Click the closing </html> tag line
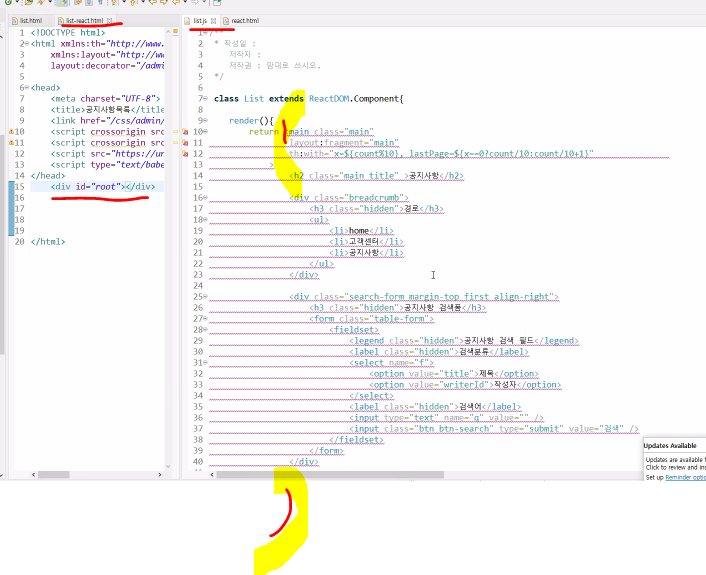The height and width of the screenshot is (575, 706). click(48, 242)
